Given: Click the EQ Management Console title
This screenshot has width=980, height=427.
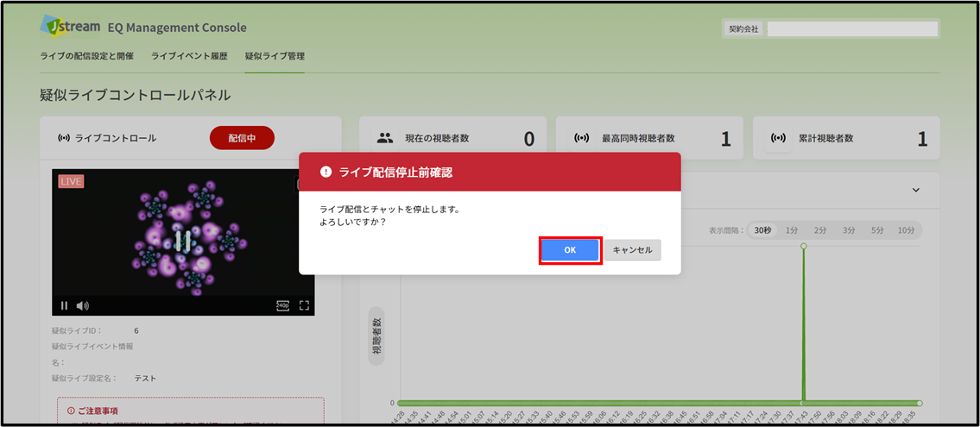Looking at the screenshot, I should point(177,28).
